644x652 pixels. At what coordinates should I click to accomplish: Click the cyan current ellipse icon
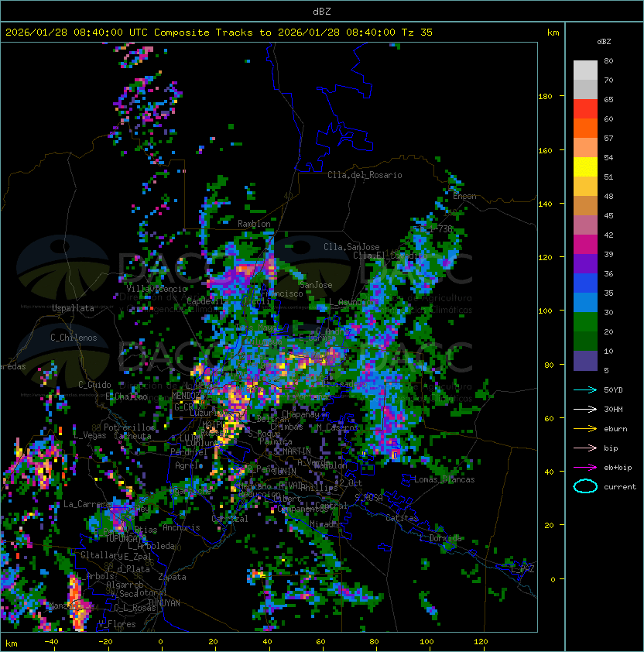point(585,487)
